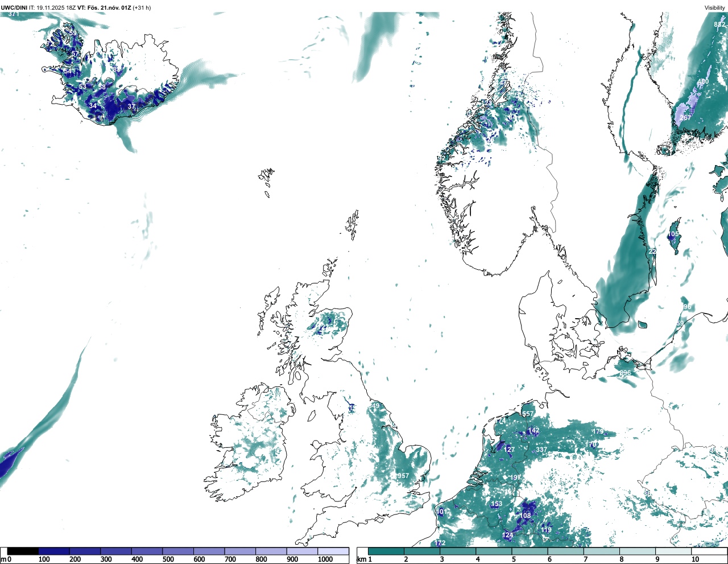
Task: Click the '371' visibility value above Iceland
Action: 14,14
